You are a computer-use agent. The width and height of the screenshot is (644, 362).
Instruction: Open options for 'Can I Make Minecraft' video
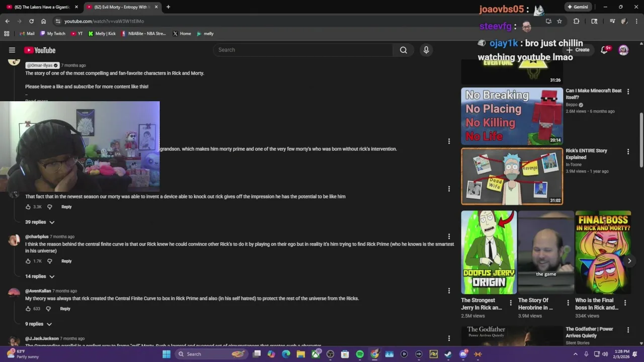(x=628, y=92)
